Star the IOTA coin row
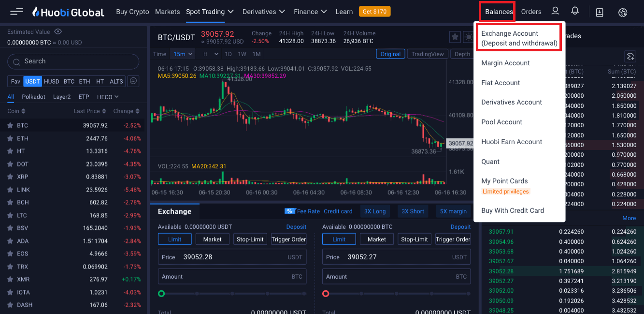 point(10,292)
